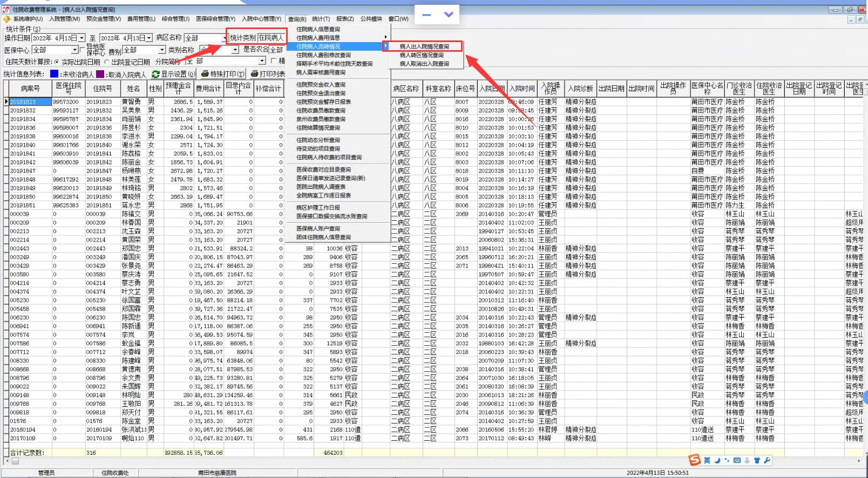Switch Sogou 英 language mode indicator
This screenshot has height=478, width=868.
point(707,460)
